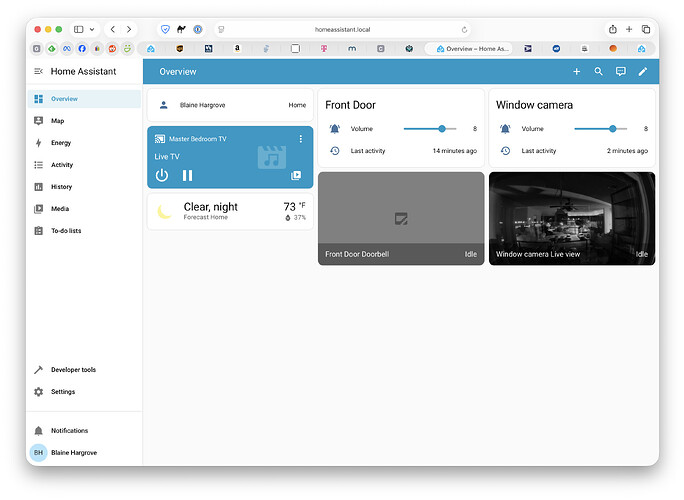The image size is (684, 500).
Task: Open Window camera Live view thumbnail
Action: (572, 218)
